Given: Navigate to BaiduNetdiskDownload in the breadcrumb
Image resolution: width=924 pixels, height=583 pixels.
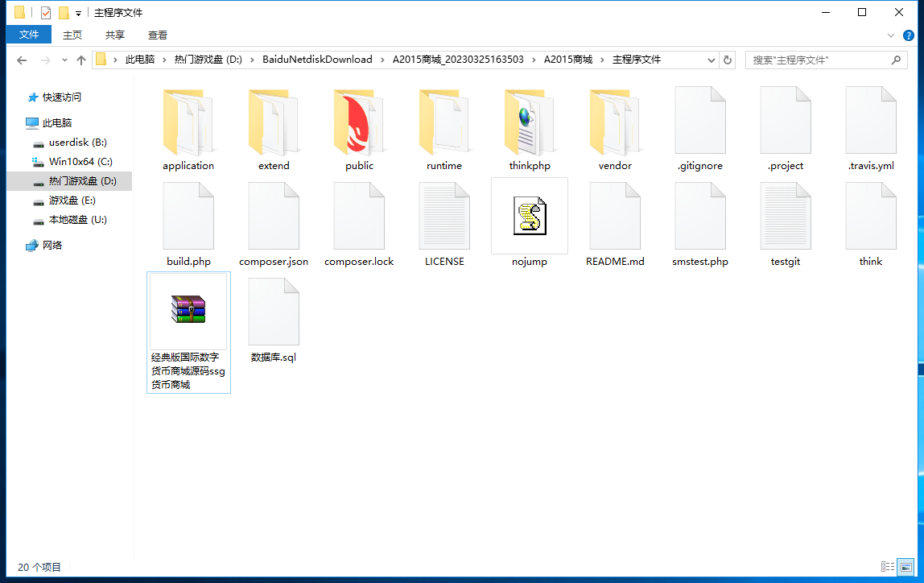Looking at the screenshot, I should click(317, 60).
